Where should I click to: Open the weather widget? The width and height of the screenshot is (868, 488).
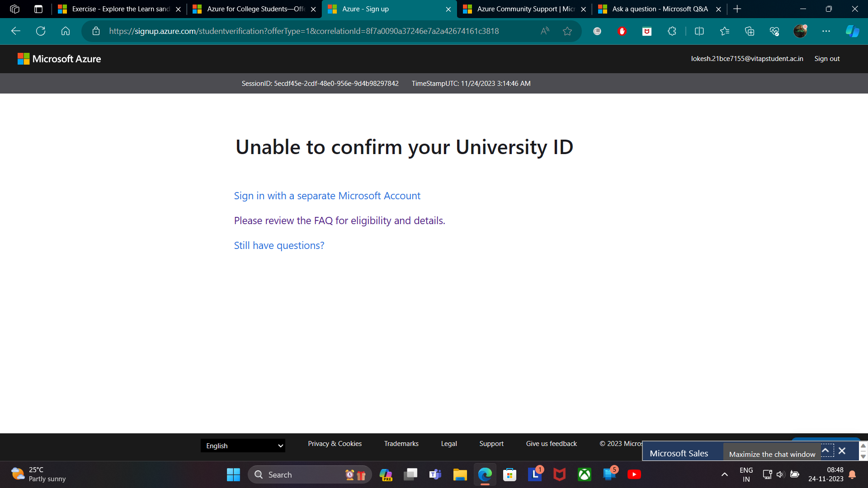(x=38, y=474)
